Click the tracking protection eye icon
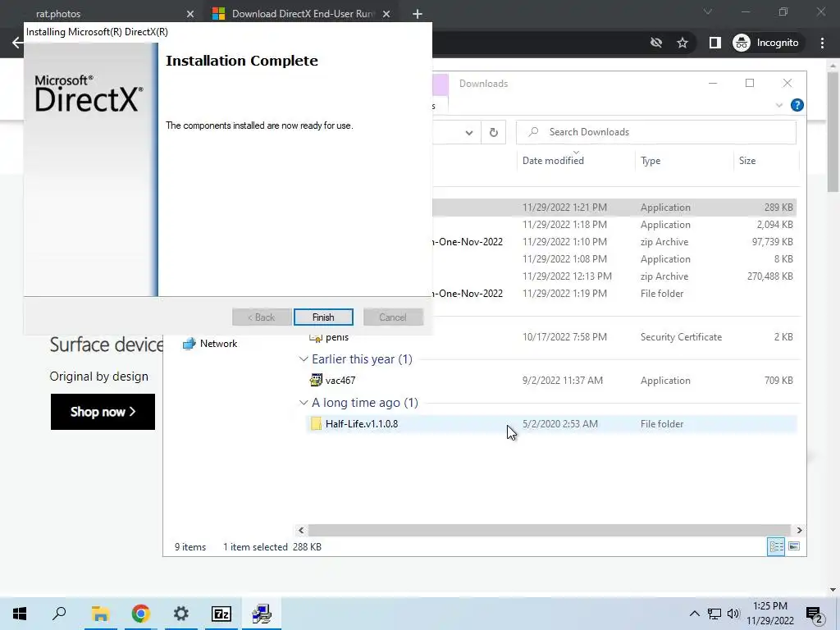Screen dimensions: 840x630 pyautogui.click(x=655, y=43)
